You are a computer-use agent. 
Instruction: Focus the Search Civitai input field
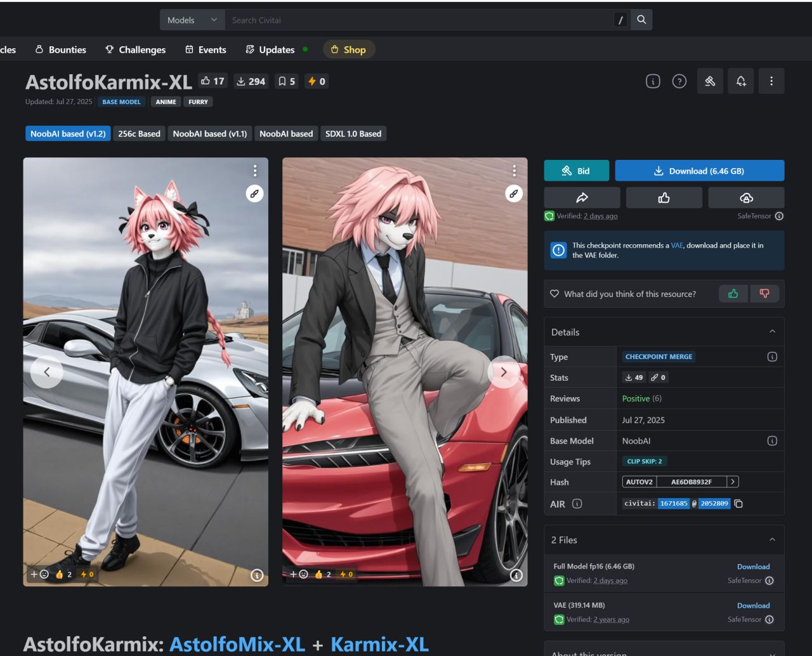pyautogui.click(x=419, y=20)
